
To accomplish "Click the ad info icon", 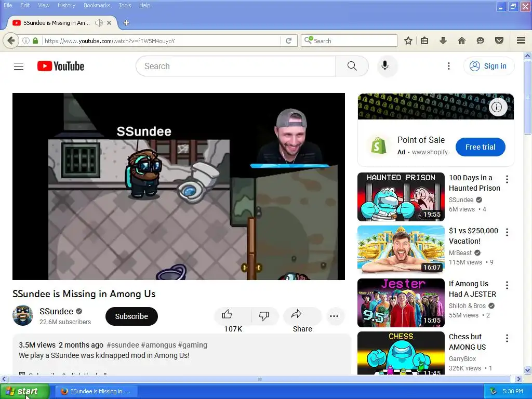I will [x=497, y=107].
